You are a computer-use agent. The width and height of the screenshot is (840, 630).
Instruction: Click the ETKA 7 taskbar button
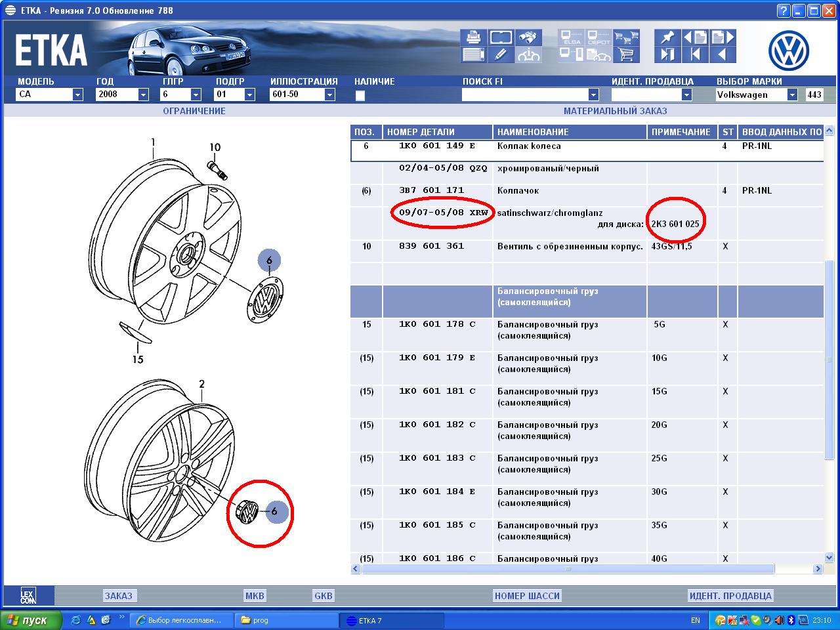coord(392,620)
